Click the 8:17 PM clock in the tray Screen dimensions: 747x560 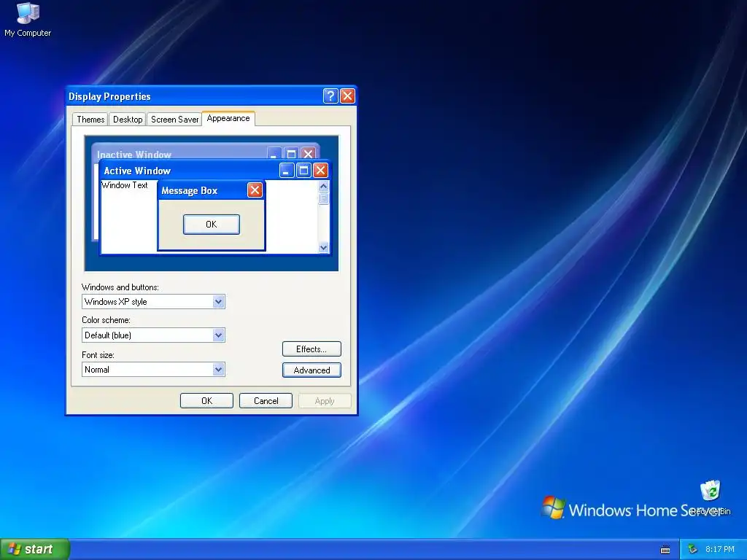coord(720,549)
